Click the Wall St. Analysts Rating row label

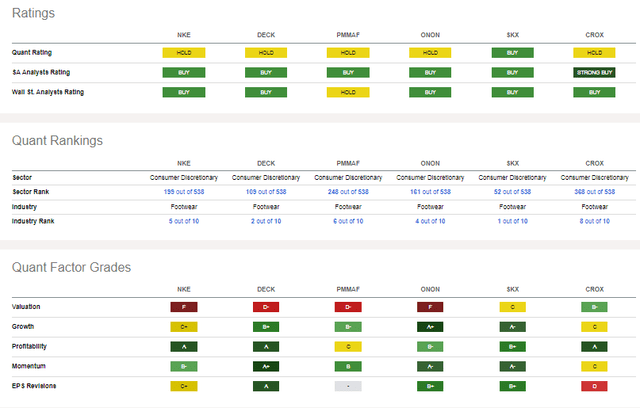[48, 92]
